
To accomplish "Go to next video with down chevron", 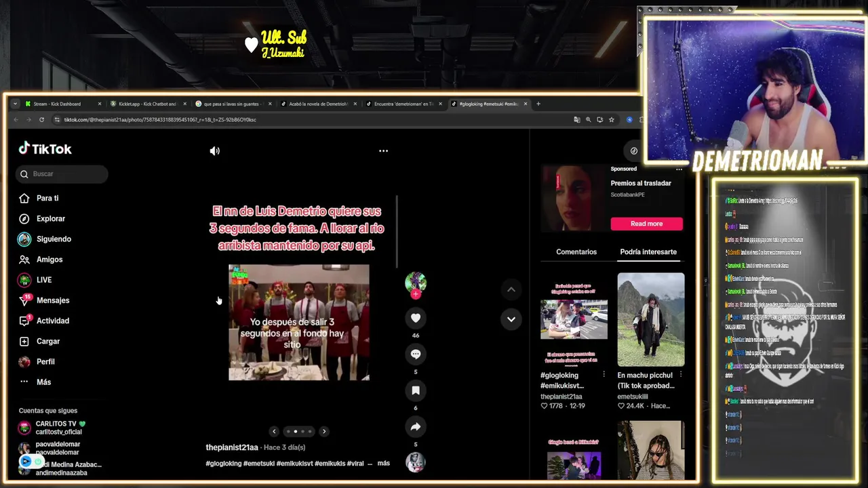I will 511,319.
